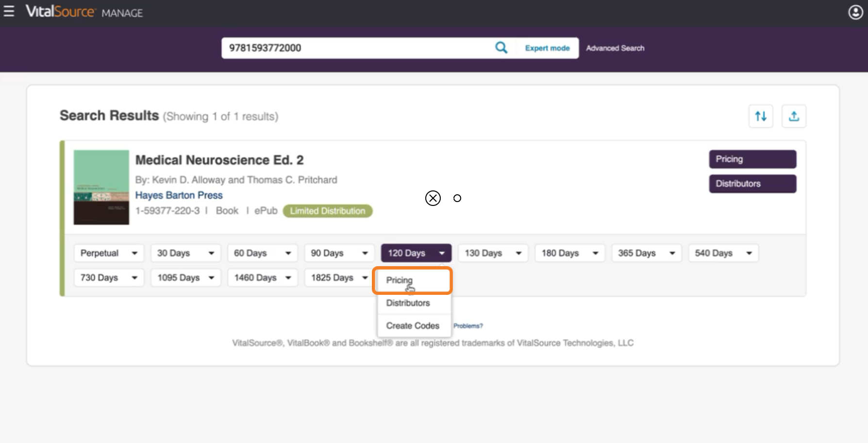
Task: Click the VitalSource Manage logo
Action: pos(84,12)
